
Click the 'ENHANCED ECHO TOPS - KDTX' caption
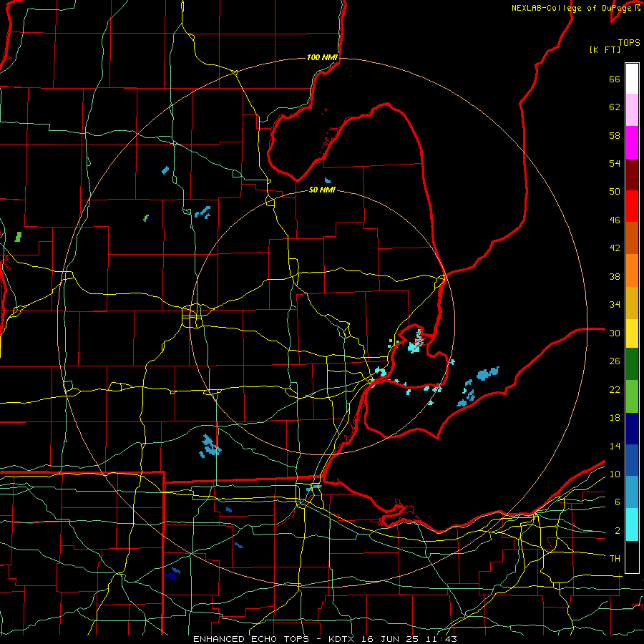275,639
